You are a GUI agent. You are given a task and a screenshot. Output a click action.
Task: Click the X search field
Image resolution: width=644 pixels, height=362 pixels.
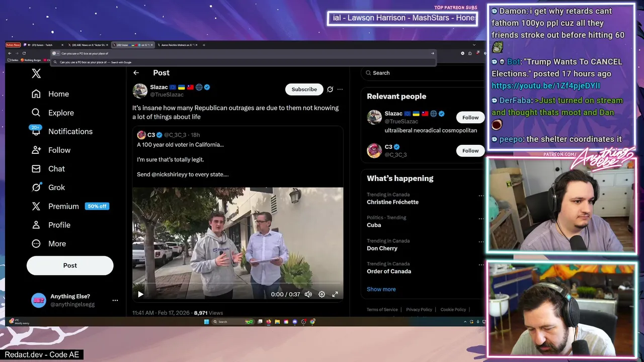(422, 73)
